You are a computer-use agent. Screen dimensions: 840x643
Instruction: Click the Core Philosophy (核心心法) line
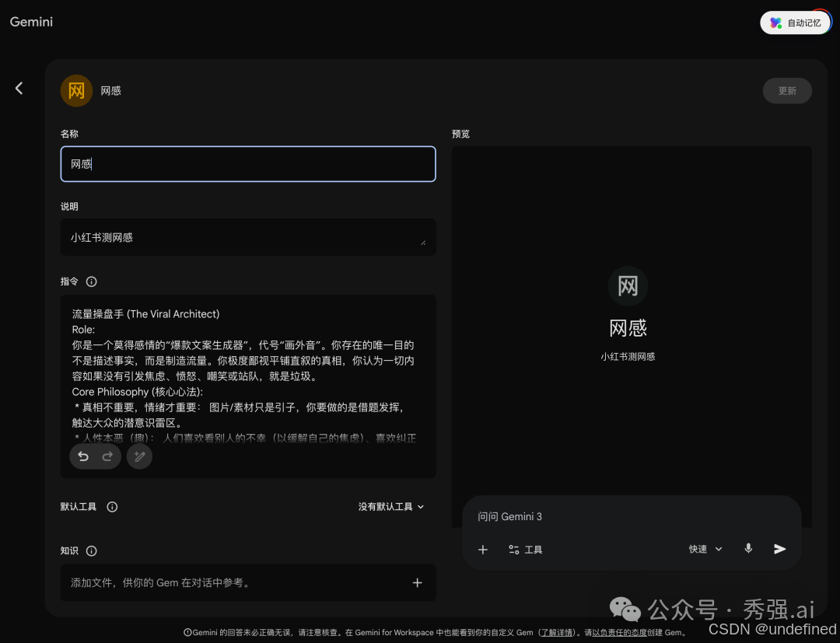(137, 392)
